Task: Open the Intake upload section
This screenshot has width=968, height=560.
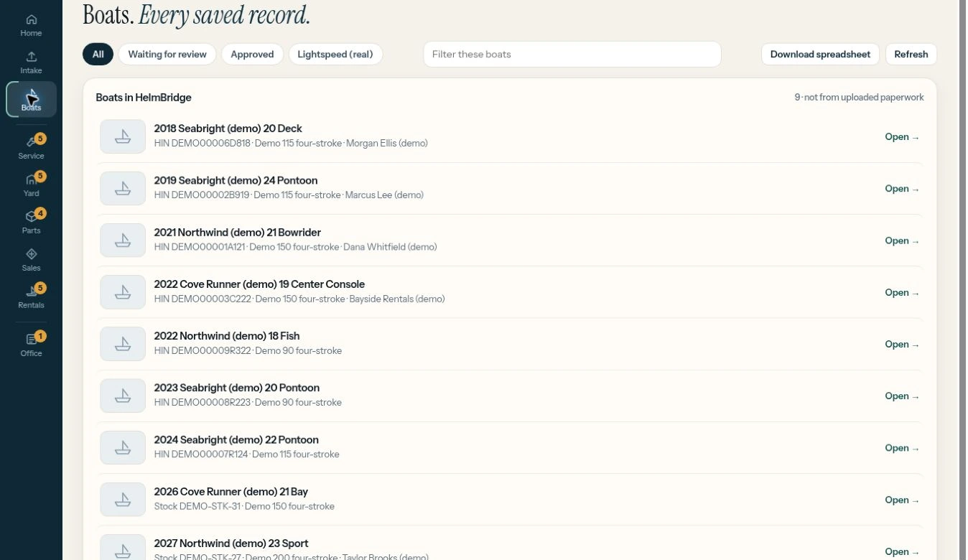Action: 31,62
